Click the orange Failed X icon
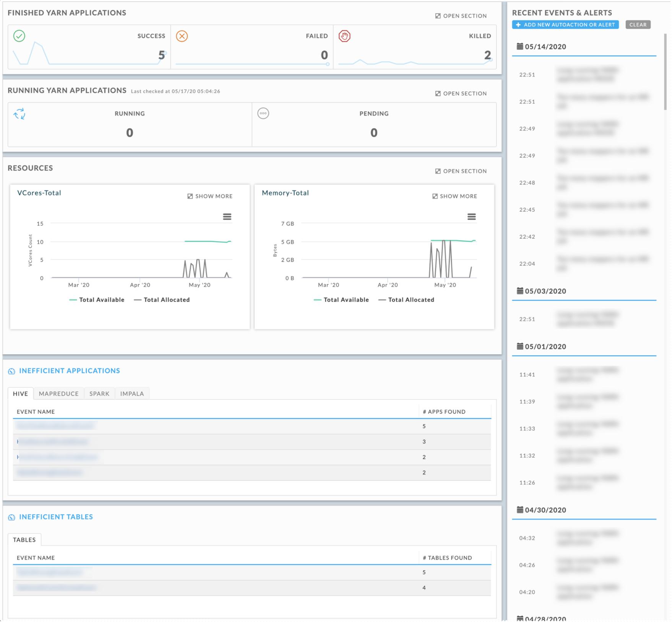Viewport: 672px width, 622px height. point(182,36)
